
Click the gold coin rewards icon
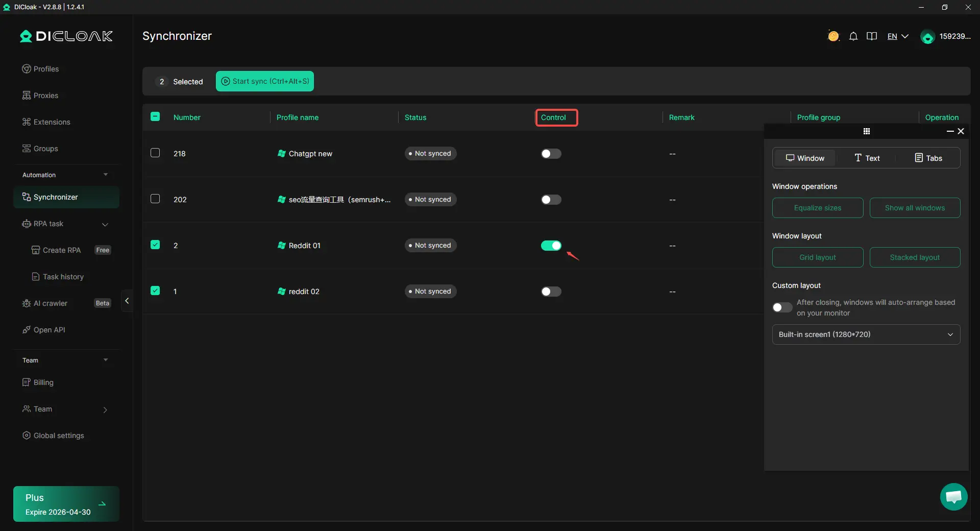tap(833, 36)
